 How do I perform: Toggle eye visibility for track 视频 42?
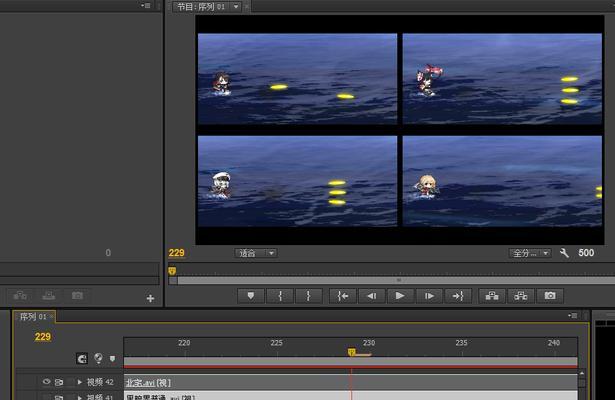46,382
